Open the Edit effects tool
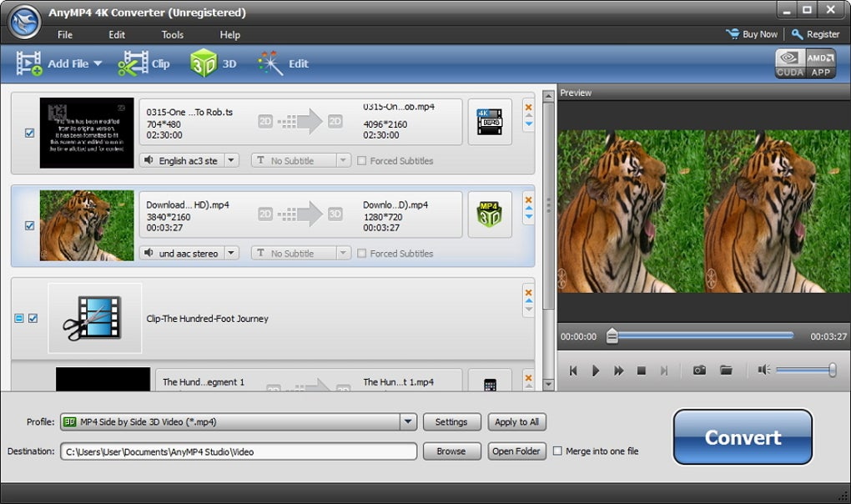The image size is (851, 504). tap(283, 63)
